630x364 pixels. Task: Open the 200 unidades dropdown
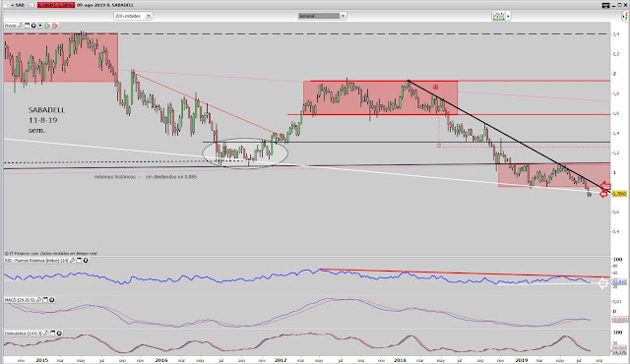[133, 16]
